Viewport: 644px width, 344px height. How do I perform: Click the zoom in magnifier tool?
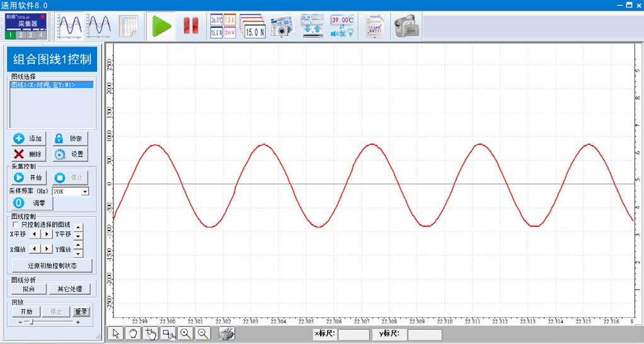[185, 334]
